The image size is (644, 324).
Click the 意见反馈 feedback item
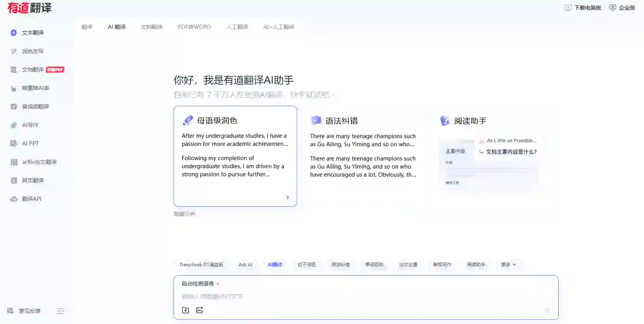point(24,311)
